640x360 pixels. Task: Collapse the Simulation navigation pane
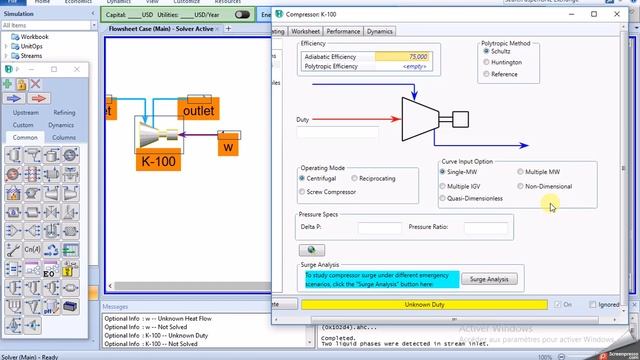93,13
